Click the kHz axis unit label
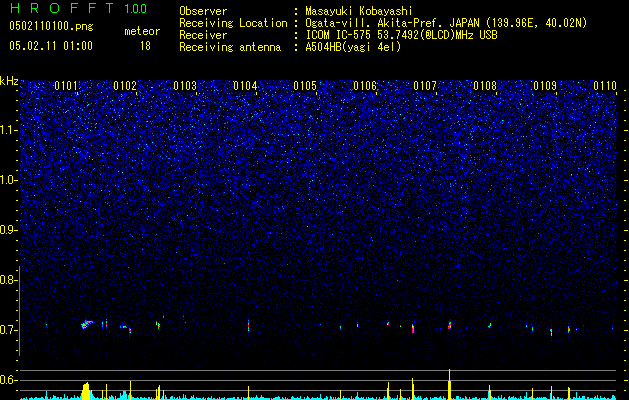The width and height of the screenshot is (629, 400). (x=9, y=81)
